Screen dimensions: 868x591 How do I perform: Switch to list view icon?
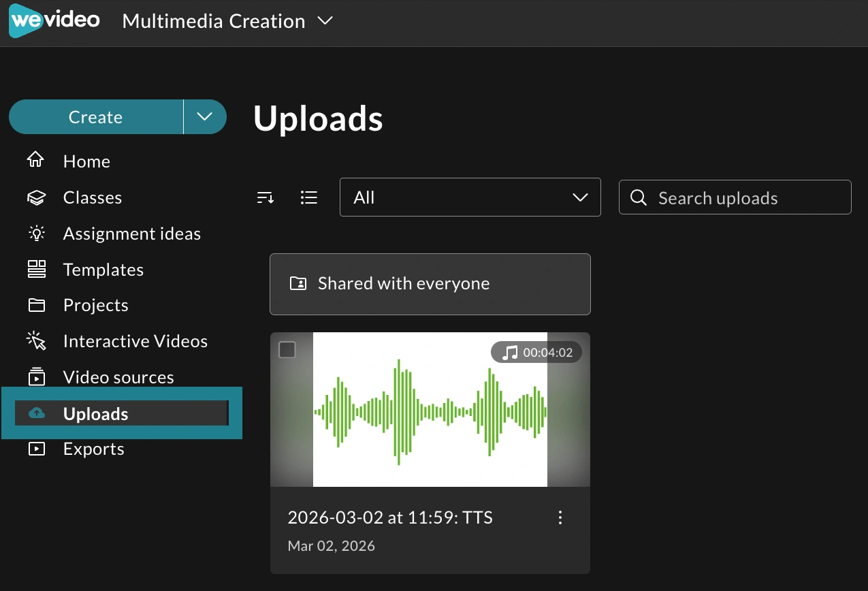[309, 197]
